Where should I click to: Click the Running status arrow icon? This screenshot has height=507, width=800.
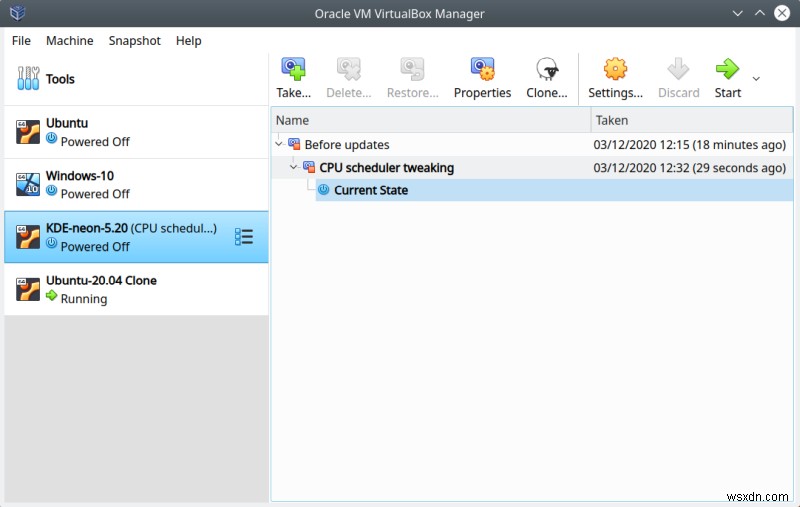pos(52,295)
